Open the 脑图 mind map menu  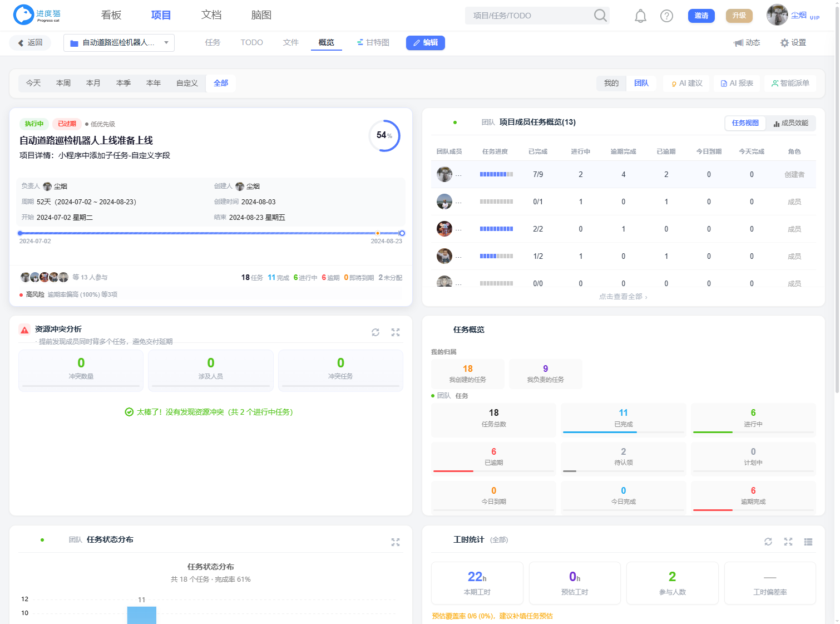click(x=261, y=15)
